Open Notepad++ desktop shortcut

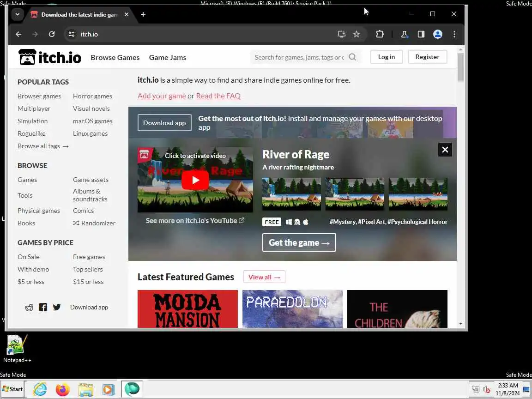[x=17, y=349]
